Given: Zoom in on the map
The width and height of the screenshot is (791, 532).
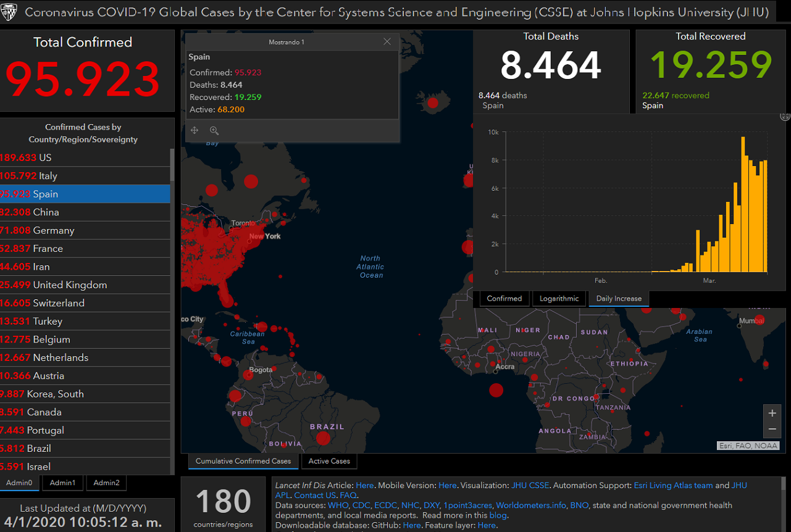Looking at the screenshot, I should 772,413.
